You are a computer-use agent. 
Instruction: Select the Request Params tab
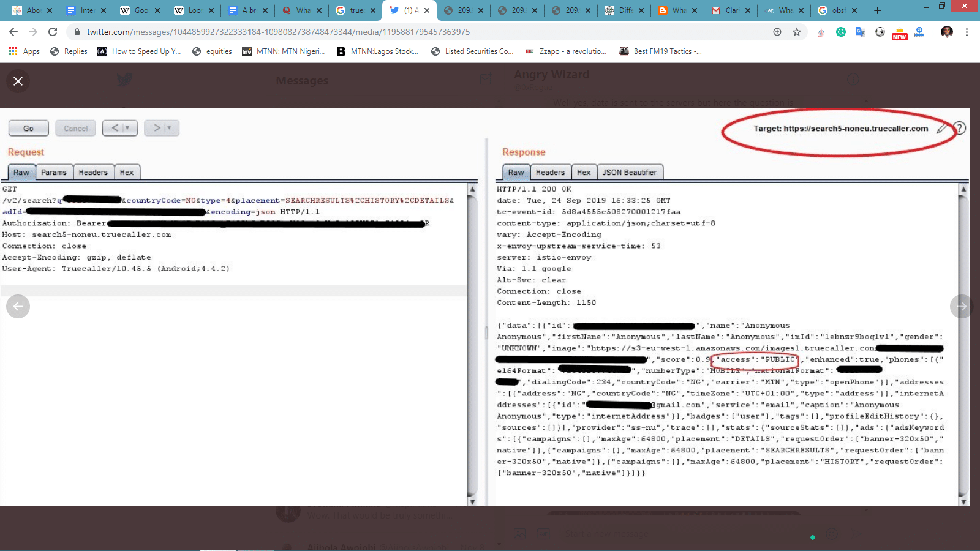pyautogui.click(x=54, y=173)
